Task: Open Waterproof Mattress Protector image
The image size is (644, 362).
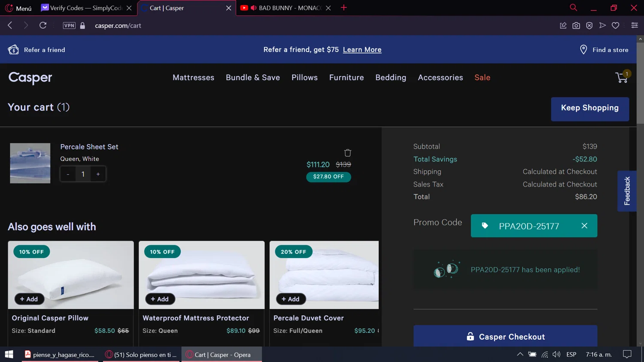Action: [x=202, y=275]
